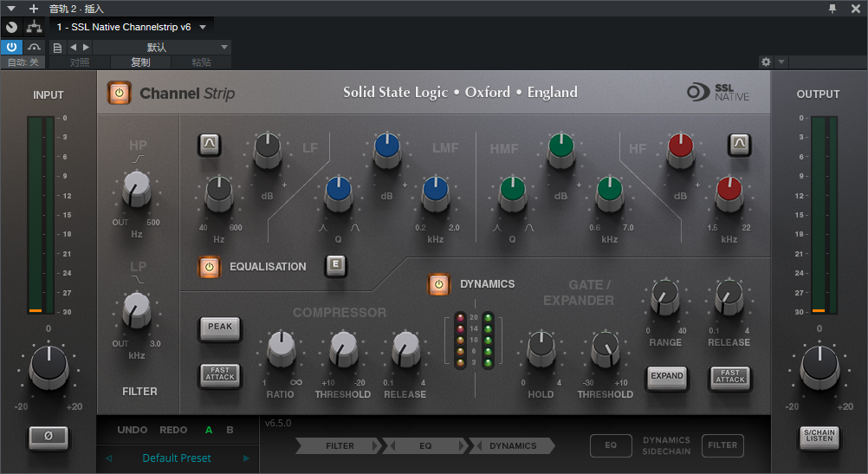Click the round plugin-editor icon at the header left

(x=11, y=27)
